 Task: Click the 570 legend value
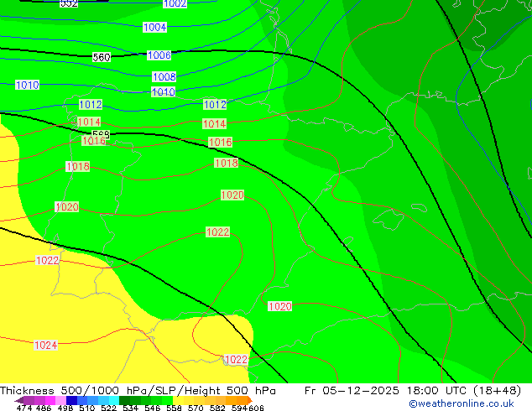click(x=196, y=408)
